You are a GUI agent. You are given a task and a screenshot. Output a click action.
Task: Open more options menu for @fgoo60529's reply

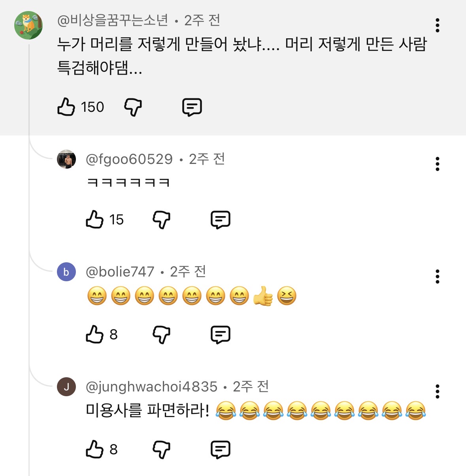pyautogui.click(x=438, y=164)
